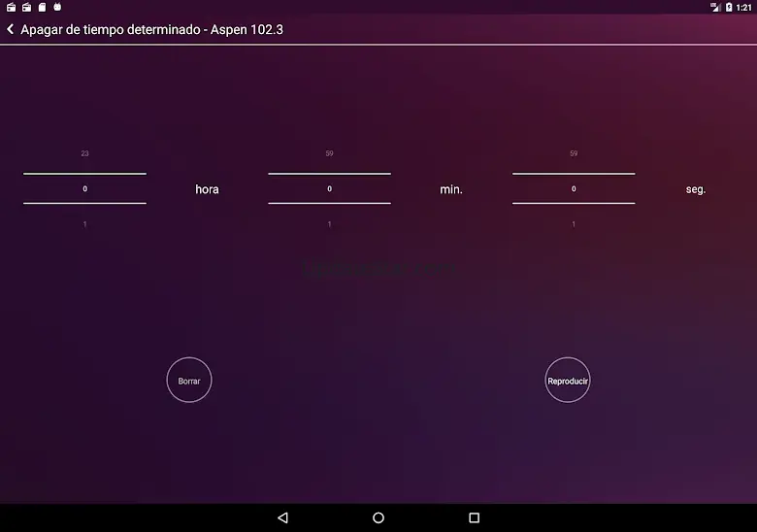Click the 'min.' label
The width and height of the screenshot is (757, 532).
(451, 189)
